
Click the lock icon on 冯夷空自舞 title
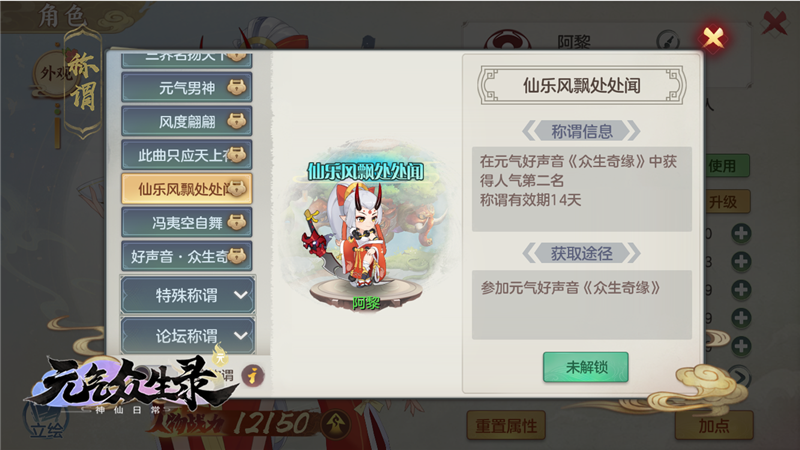click(237, 222)
